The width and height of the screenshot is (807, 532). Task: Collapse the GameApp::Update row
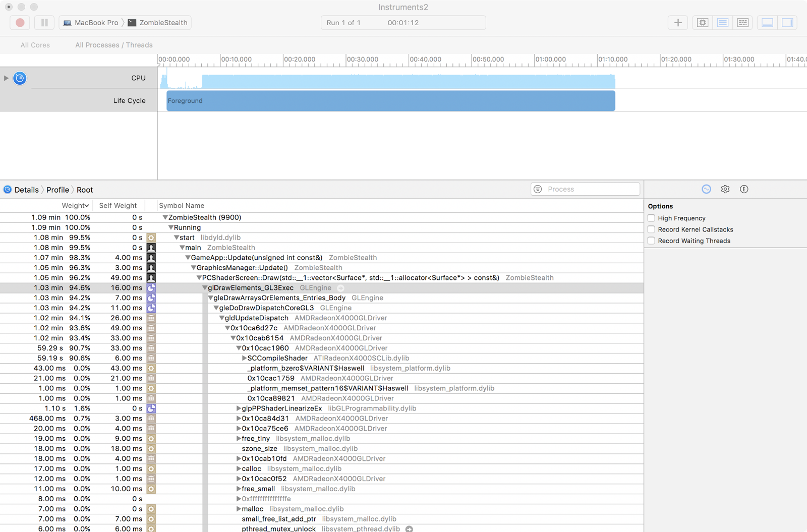click(x=188, y=258)
